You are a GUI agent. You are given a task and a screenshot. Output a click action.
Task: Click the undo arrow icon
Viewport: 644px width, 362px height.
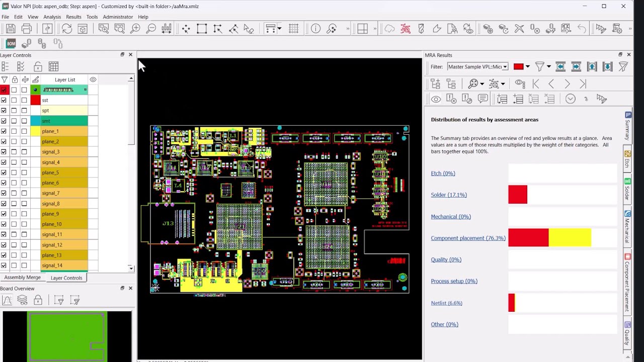coord(582,29)
